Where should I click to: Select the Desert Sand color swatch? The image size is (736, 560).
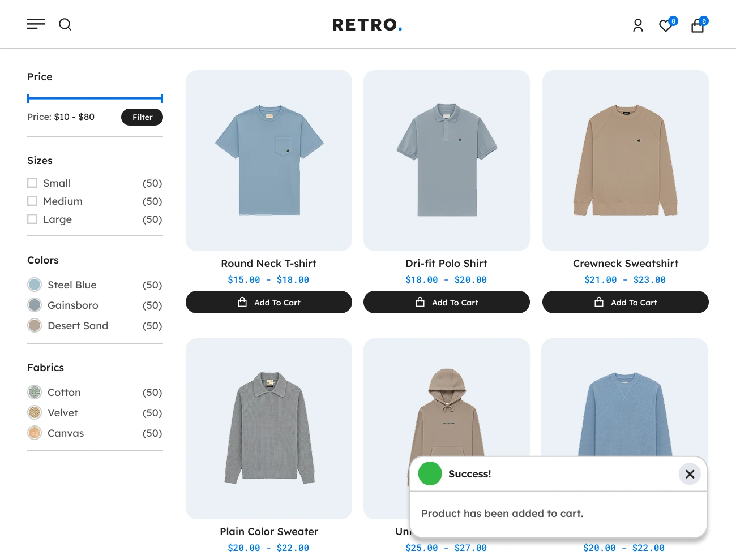35,325
